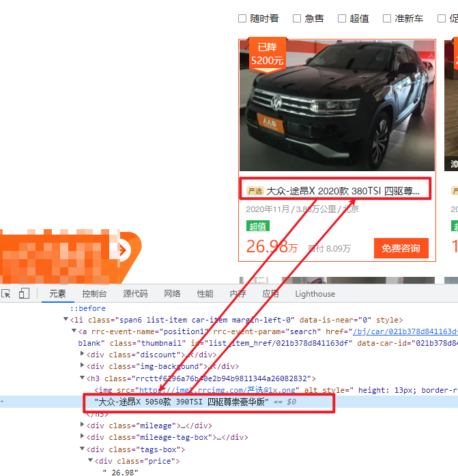Select the element inspector arrow tool

pyautogui.click(x=6, y=293)
